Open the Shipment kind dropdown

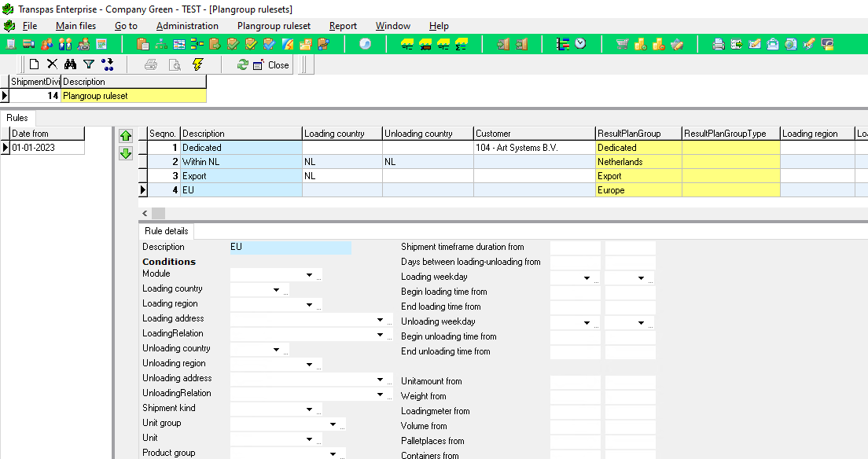(x=309, y=409)
